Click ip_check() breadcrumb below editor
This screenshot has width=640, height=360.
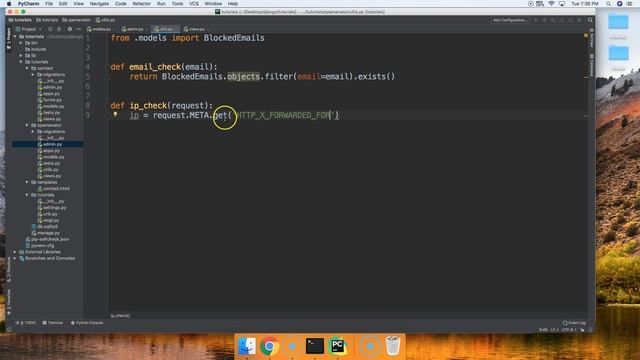tap(120, 316)
